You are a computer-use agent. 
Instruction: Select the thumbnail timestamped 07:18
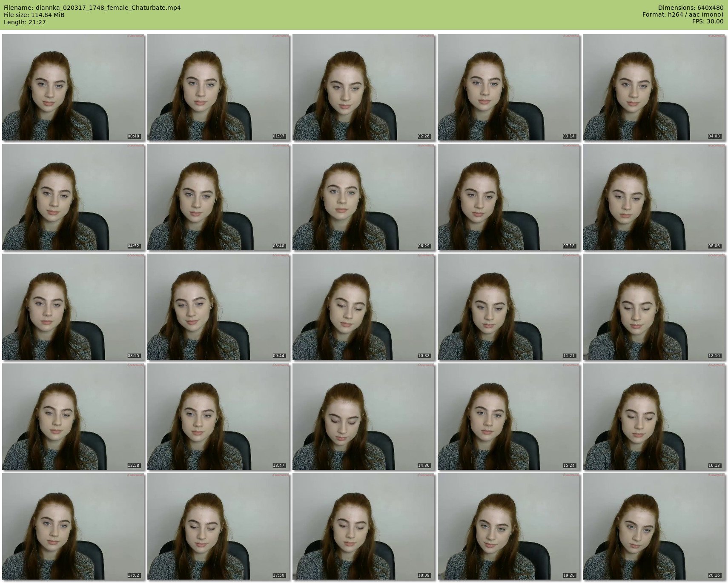point(509,197)
